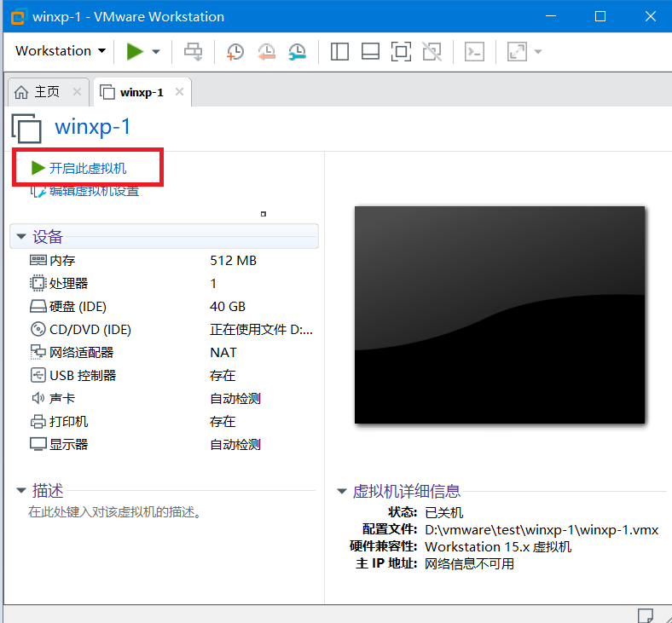Click the USB controller icon
Viewport: 672px width, 623px height.
pos(38,375)
